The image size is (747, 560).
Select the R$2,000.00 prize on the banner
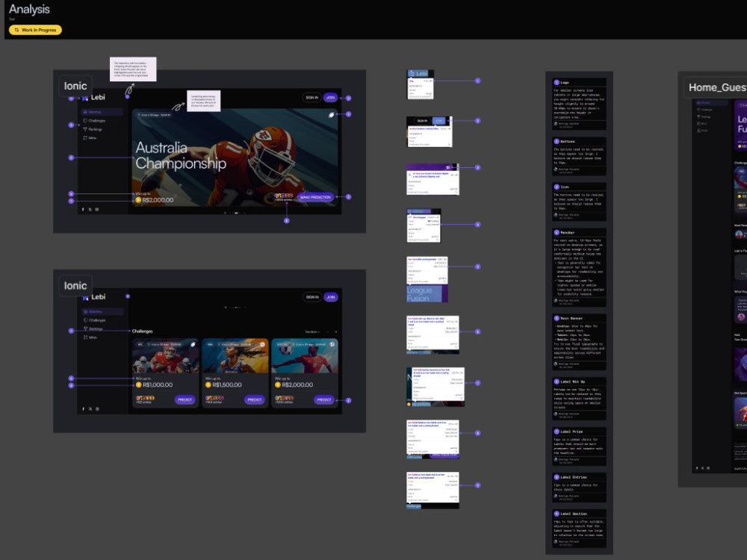click(158, 200)
